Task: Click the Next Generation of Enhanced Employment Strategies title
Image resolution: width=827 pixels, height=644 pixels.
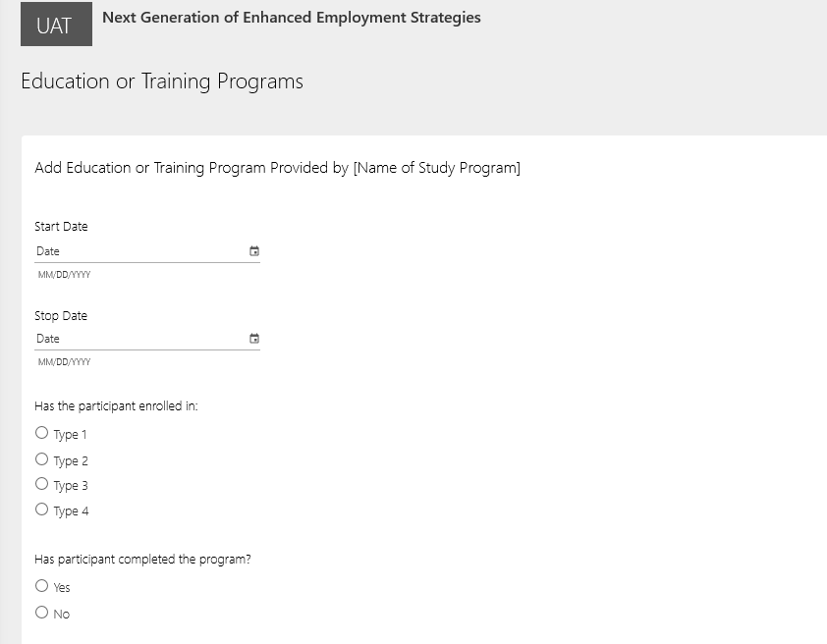Action: coord(292,18)
